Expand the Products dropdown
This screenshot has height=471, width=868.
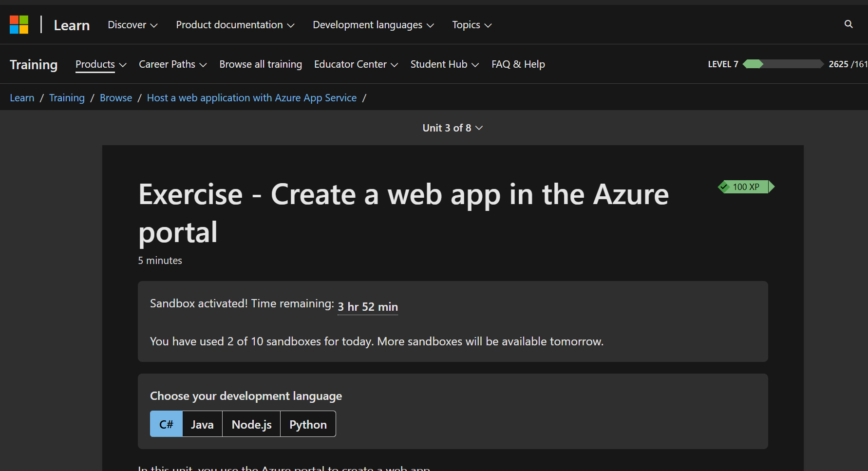pyautogui.click(x=101, y=64)
